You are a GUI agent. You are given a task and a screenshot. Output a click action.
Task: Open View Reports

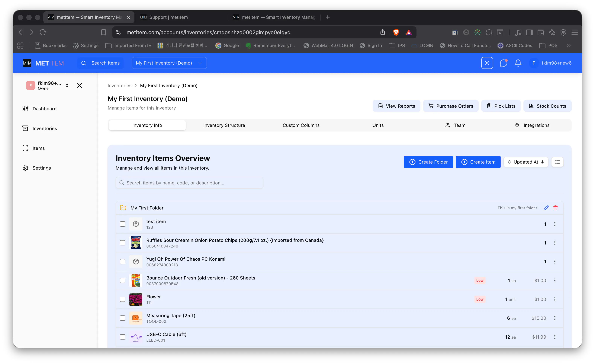click(x=396, y=106)
